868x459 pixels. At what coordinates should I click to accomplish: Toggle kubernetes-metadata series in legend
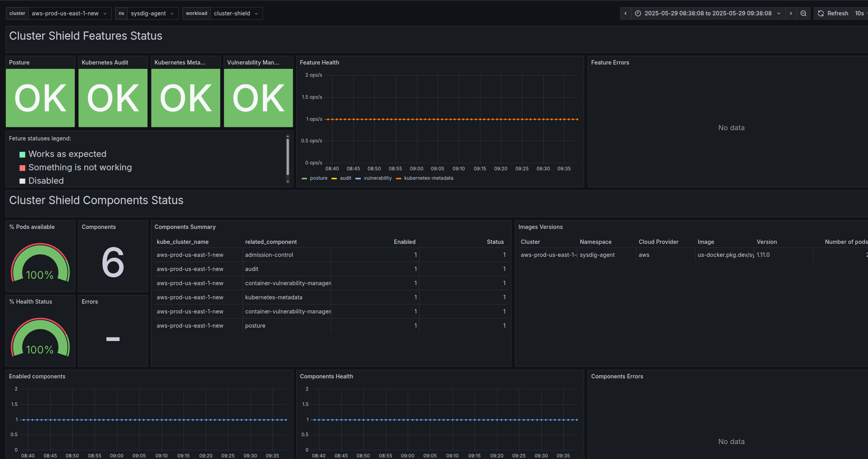[x=428, y=178]
